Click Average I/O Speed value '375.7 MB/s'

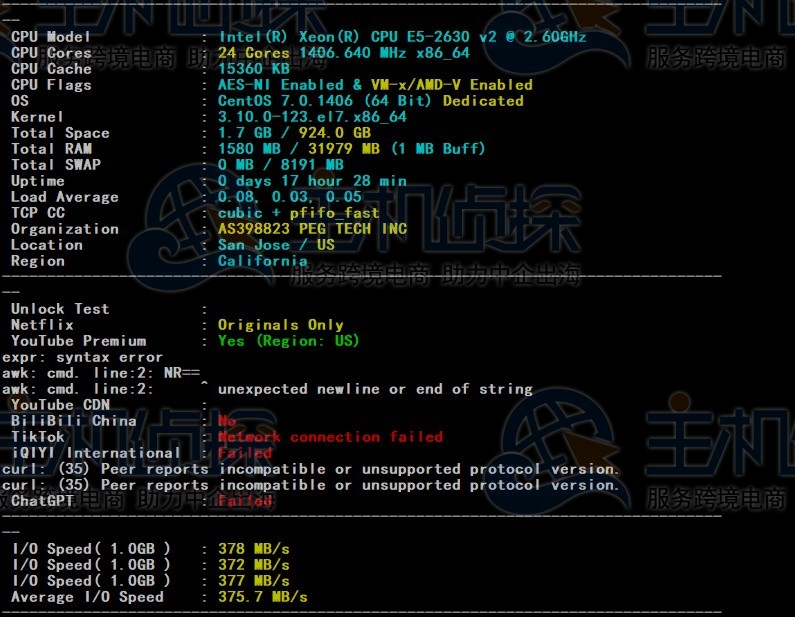tap(263, 597)
